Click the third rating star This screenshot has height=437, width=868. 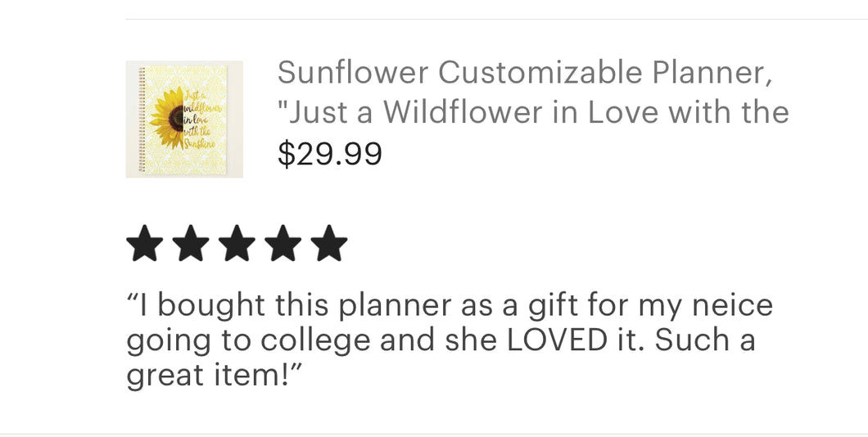(x=237, y=243)
